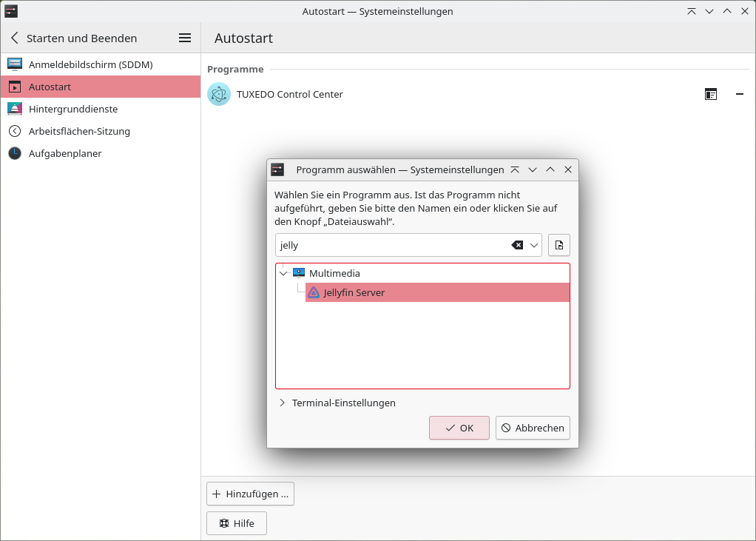Click the Anmeldebildschirm (SDDM) monitor icon
Viewport: 756px width, 541px height.
[14, 64]
